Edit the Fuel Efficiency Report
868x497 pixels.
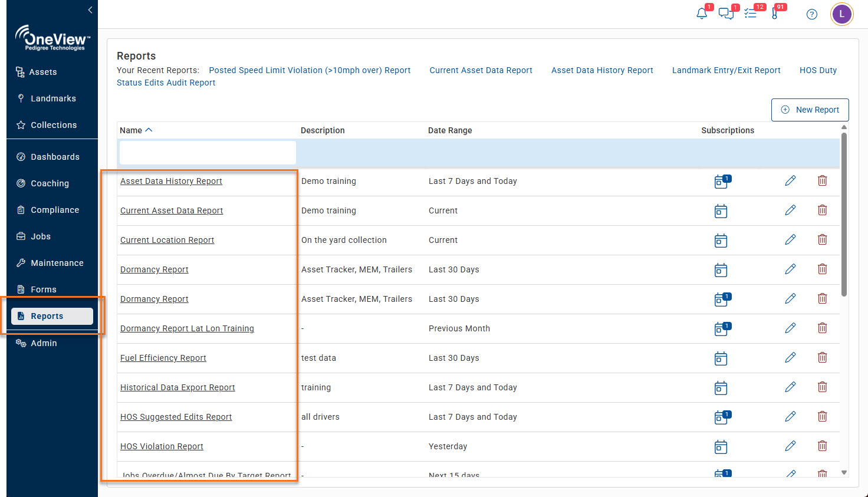pyautogui.click(x=790, y=357)
